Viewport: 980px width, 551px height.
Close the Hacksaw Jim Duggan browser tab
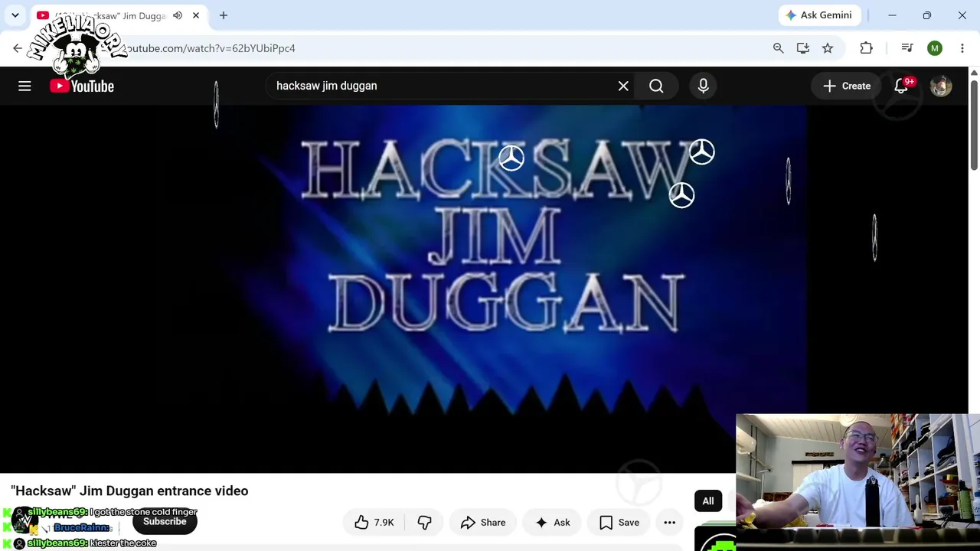point(196,15)
